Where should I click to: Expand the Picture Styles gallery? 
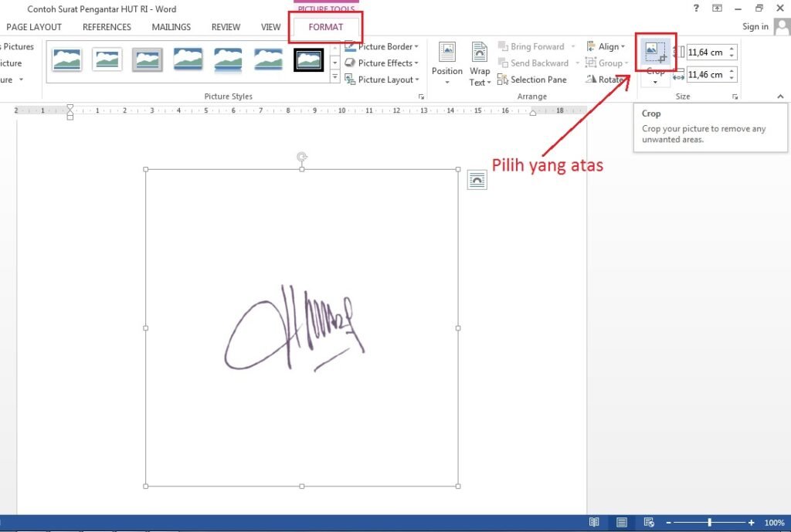point(335,76)
